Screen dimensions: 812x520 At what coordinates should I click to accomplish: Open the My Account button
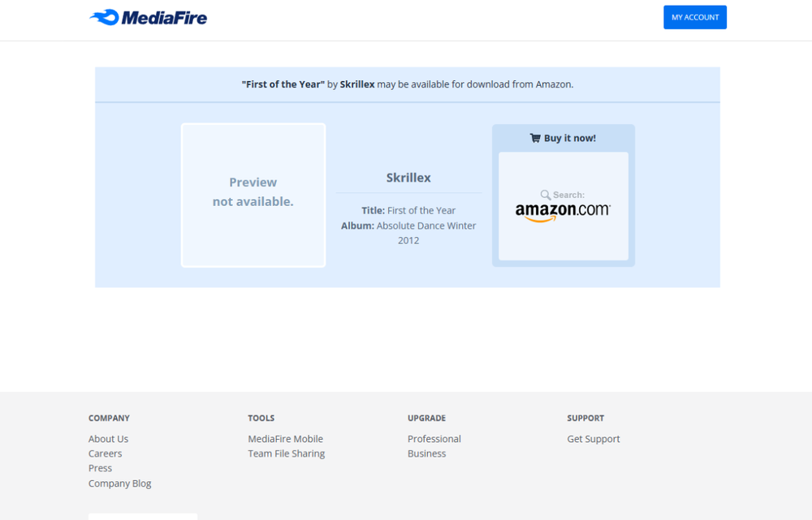694,17
